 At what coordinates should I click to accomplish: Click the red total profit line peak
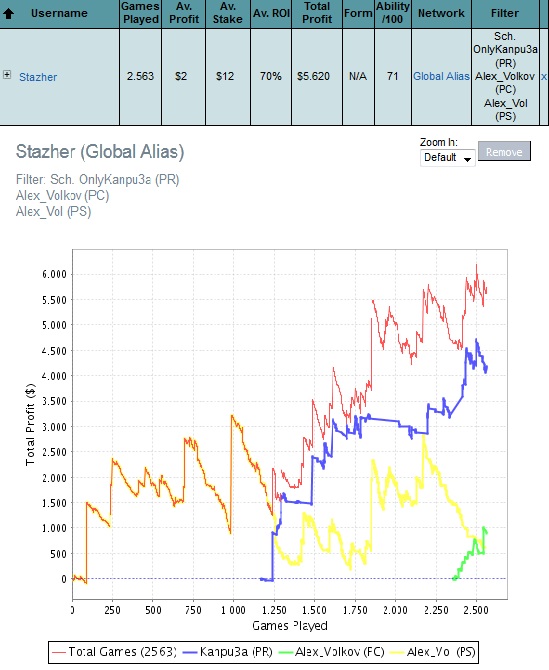coord(476,265)
